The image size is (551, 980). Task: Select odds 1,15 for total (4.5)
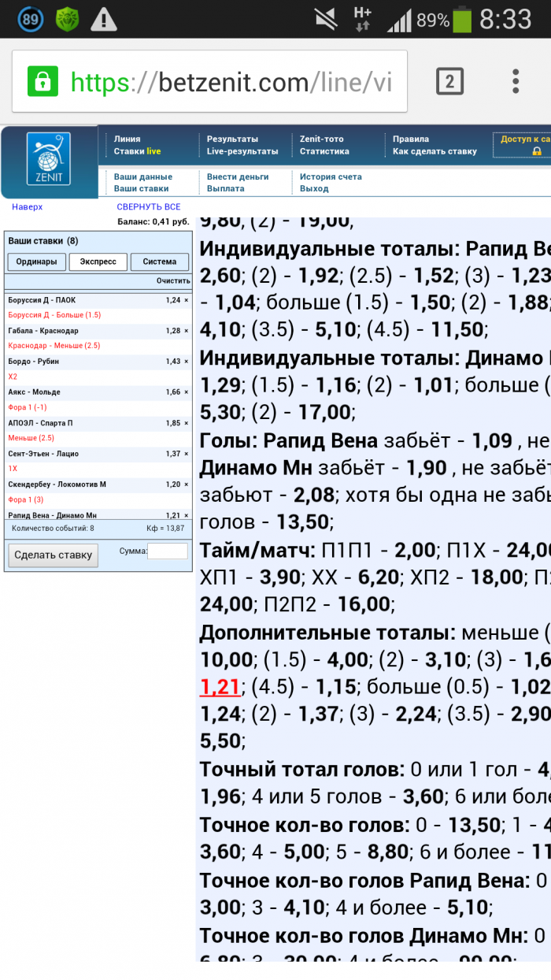[x=336, y=688]
